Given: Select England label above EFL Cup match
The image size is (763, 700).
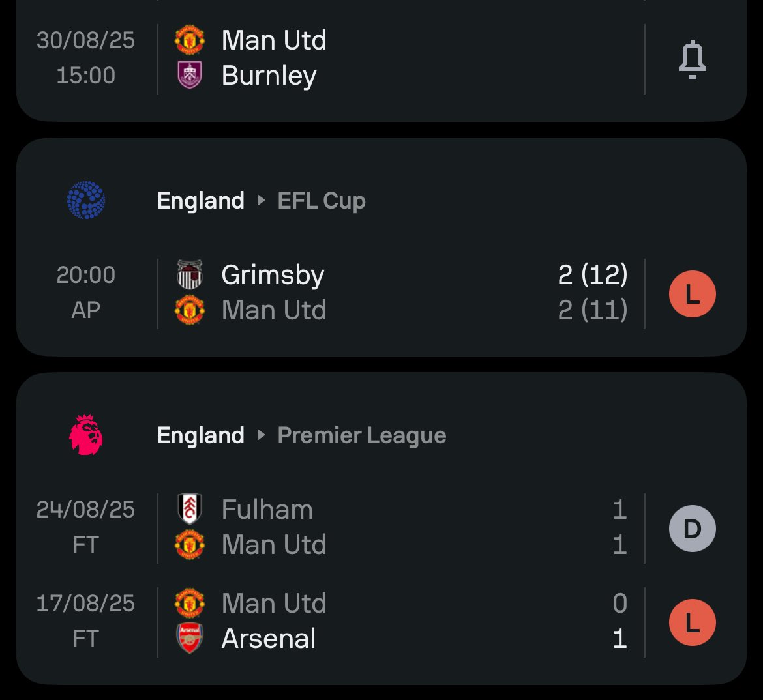Looking at the screenshot, I should (200, 201).
